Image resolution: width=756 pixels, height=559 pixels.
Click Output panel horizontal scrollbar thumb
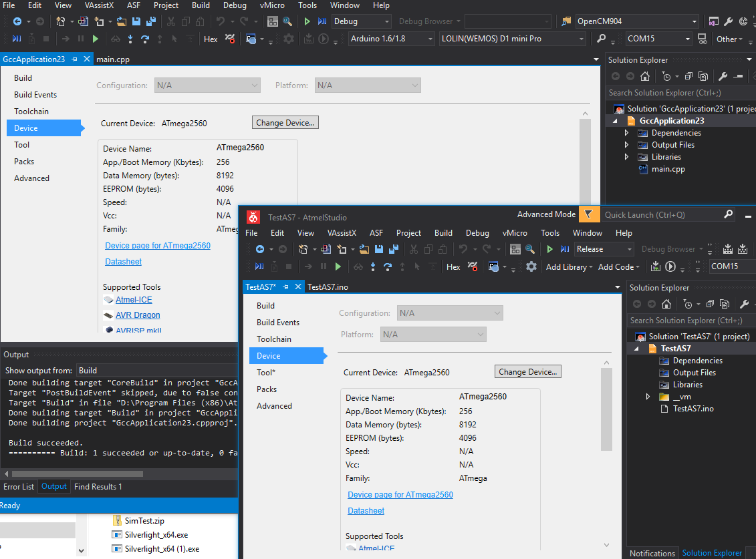tap(77, 474)
